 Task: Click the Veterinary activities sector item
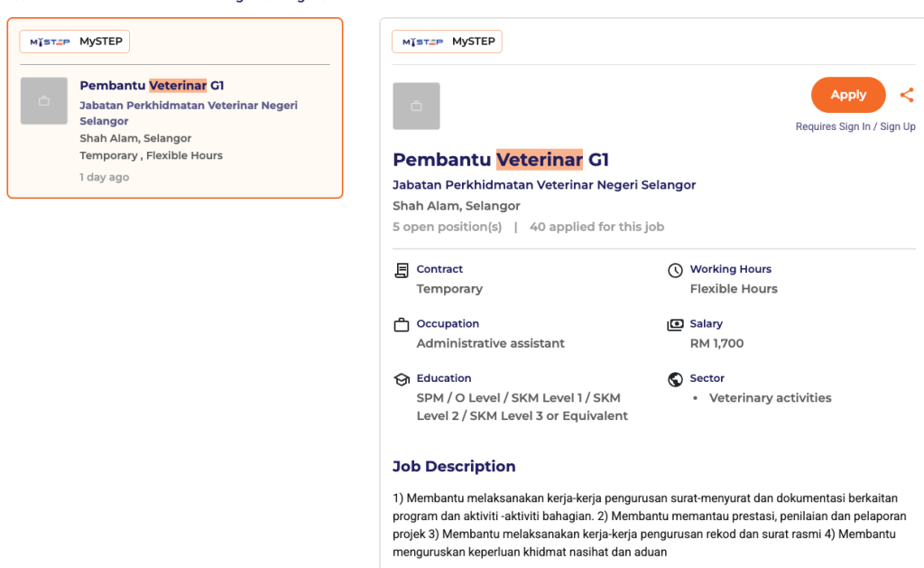point(770,397)
